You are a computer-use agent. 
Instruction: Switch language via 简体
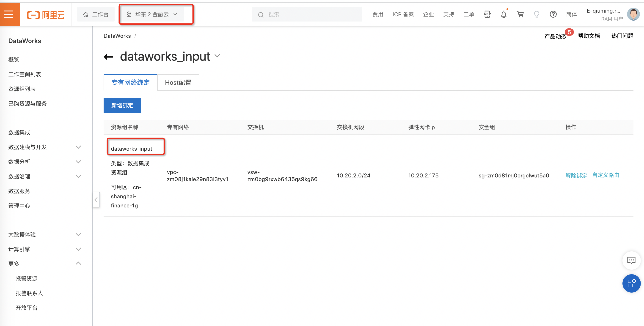point(572,14)
